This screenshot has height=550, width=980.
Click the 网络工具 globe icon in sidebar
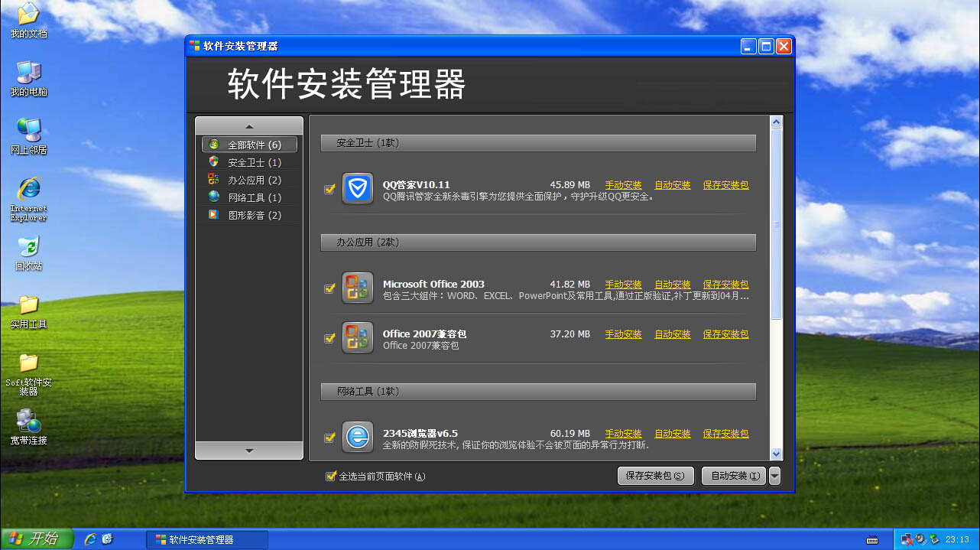point(213,197)
